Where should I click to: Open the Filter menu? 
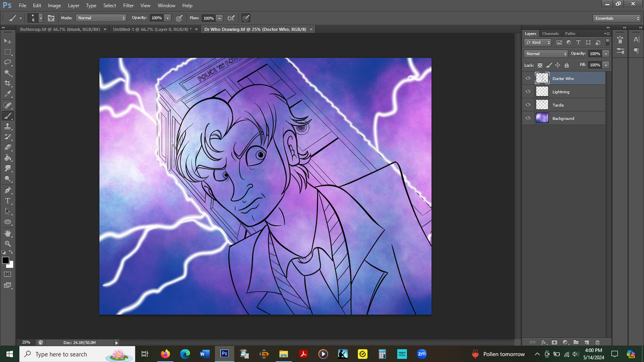coord(128,6)
